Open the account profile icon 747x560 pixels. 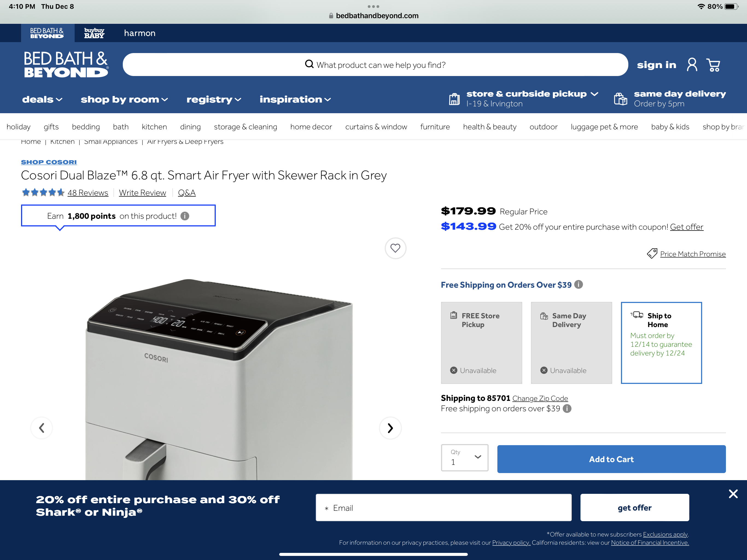click(691, 65)
